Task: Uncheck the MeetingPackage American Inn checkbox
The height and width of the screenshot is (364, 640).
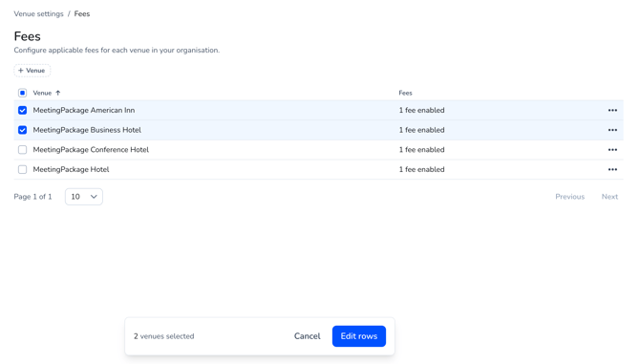Action: pos(23,110)
